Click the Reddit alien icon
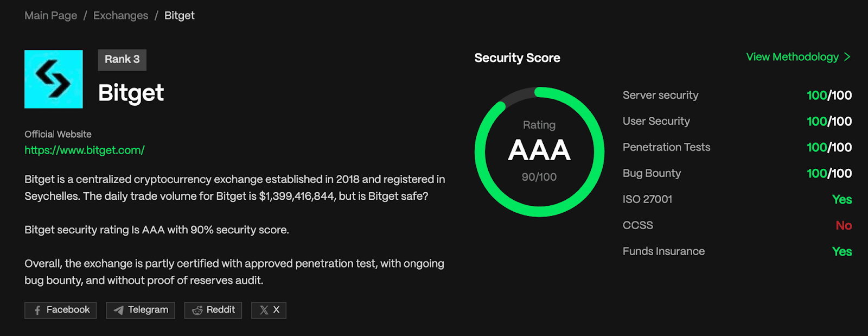Viewport: 868px width, 336px height. [197, 310]
